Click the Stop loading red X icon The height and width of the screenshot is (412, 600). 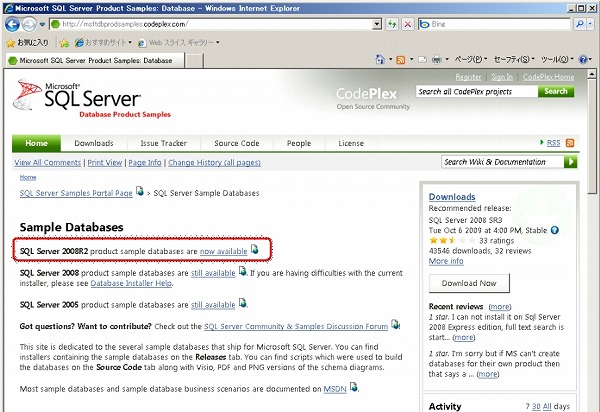coord(408,24)
